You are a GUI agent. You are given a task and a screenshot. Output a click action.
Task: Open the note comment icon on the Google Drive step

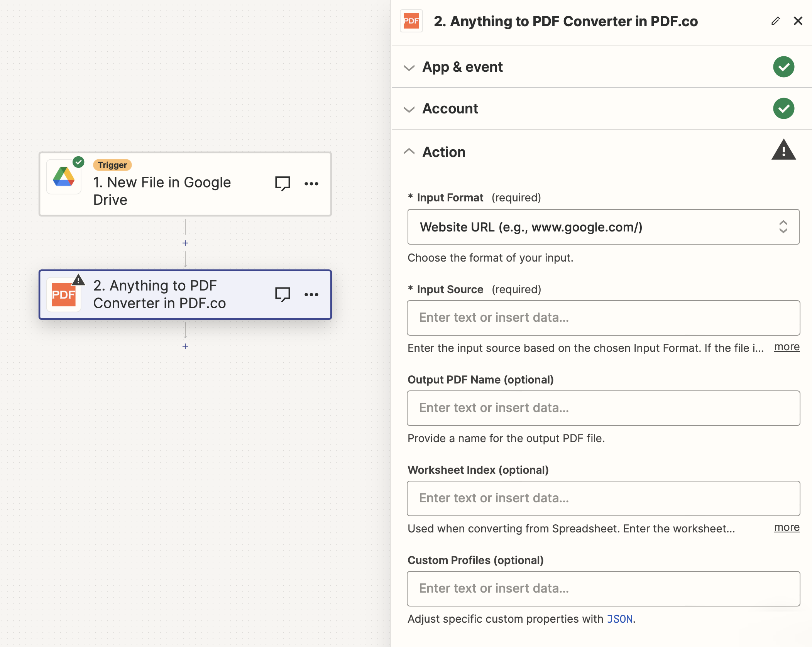coord(282,183)
